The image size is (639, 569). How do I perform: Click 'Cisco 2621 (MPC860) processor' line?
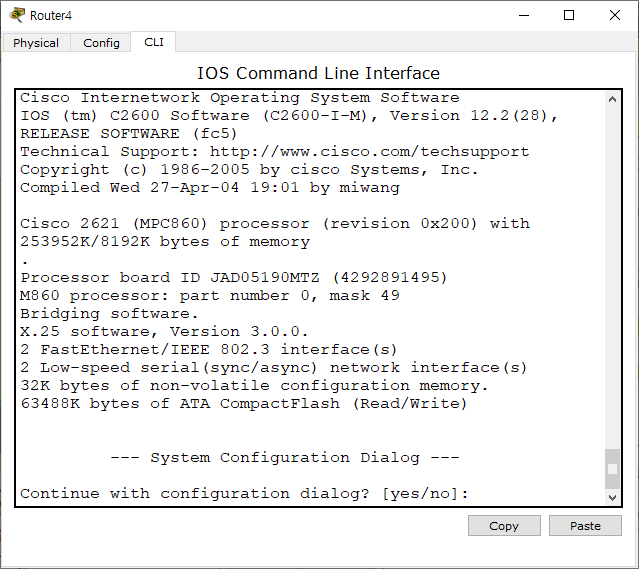[x=275, y=223]
